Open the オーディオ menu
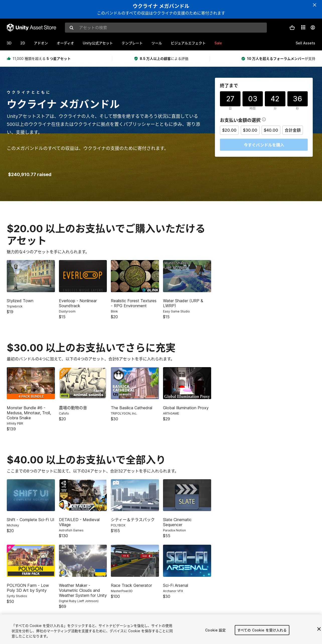The width and height of the screenshot is (322, 644). 65,43
